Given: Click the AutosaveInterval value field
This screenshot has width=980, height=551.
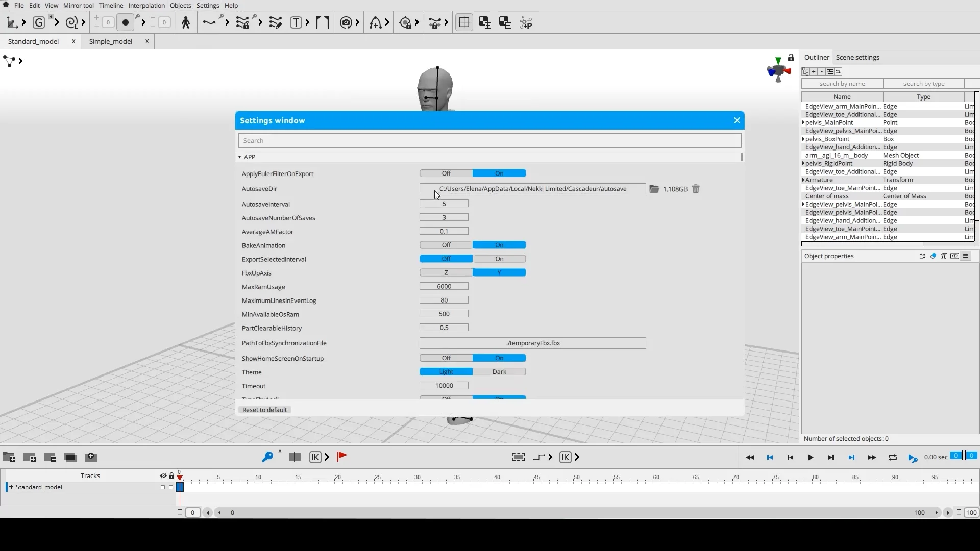Looking at the screenshot, I should (444, 204).
